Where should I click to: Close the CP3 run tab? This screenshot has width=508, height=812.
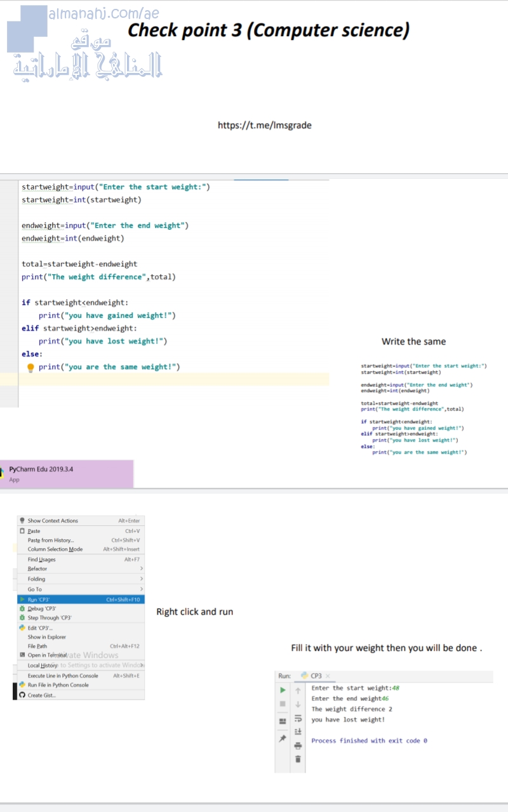point(328,676)
